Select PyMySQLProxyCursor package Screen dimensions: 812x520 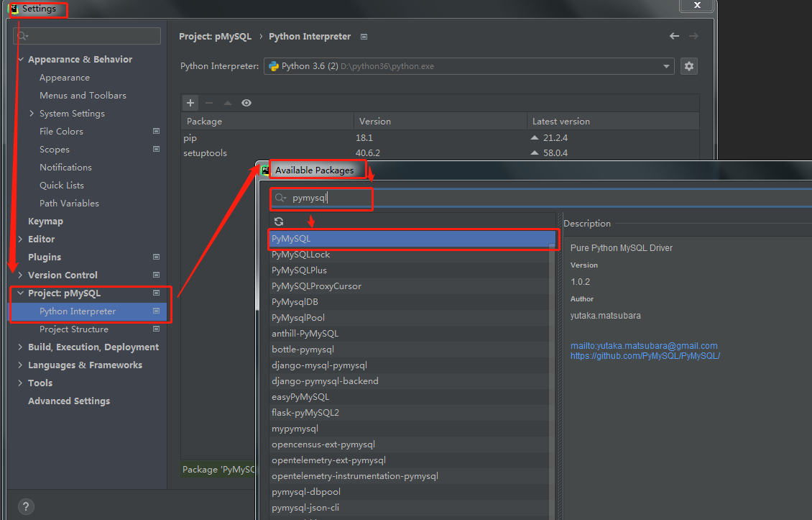tap(409, 286)
